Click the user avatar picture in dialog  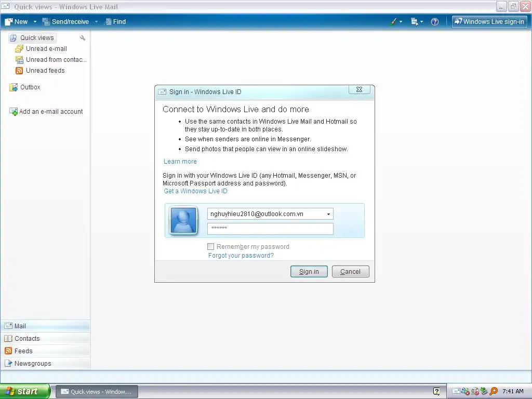pos(183,220)
